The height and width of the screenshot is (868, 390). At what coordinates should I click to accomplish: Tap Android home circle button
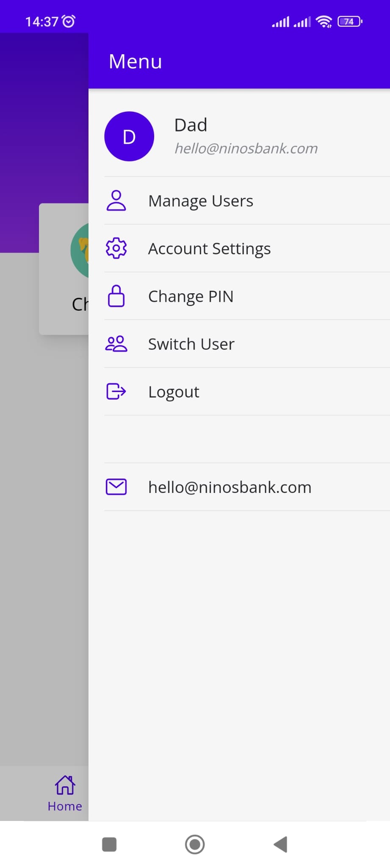coord(195,844)
